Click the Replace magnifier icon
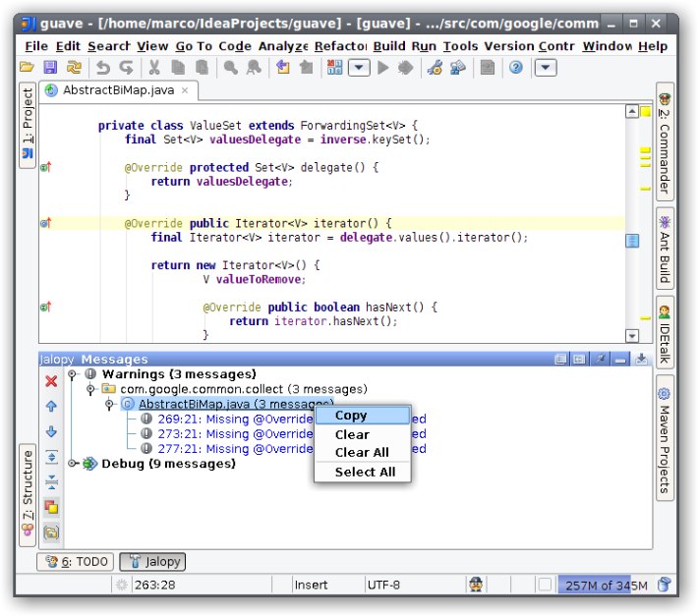 tap(254, 68)
